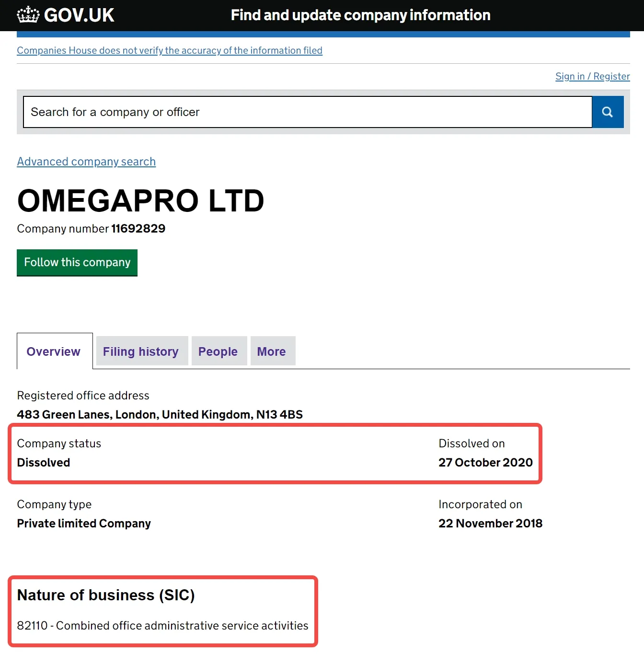Select the More tab
Image resolution: width=644 pixels, height=654 pixels.
click(272, 351)
